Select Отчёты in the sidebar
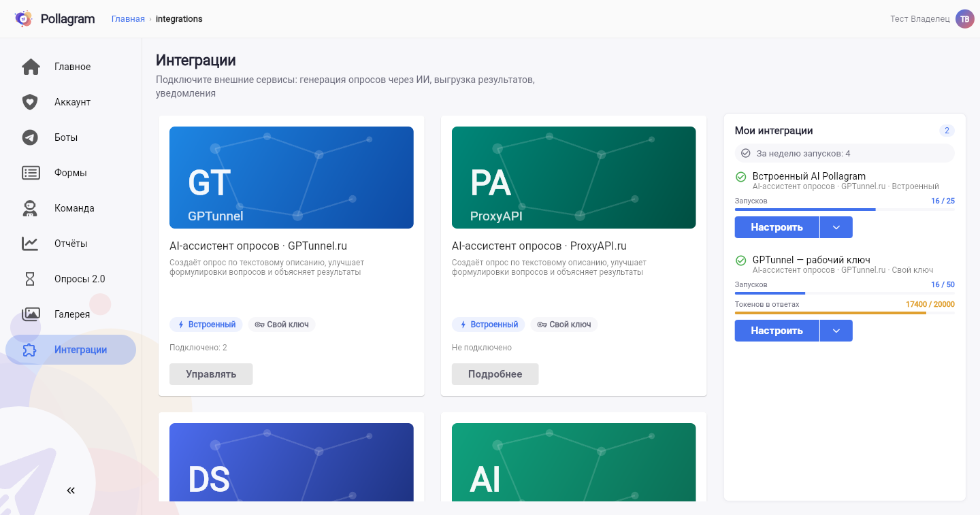980x515 pixels. pos(71,244)
